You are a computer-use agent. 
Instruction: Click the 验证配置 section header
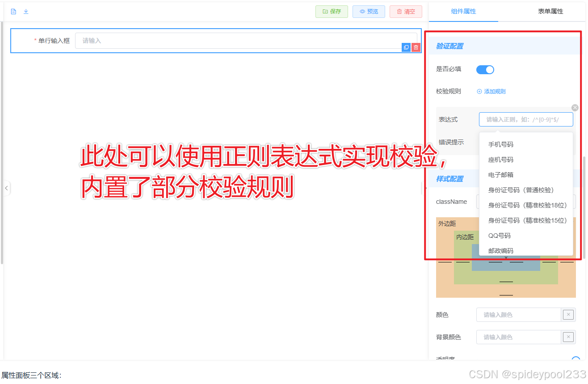tap(449, 46)
